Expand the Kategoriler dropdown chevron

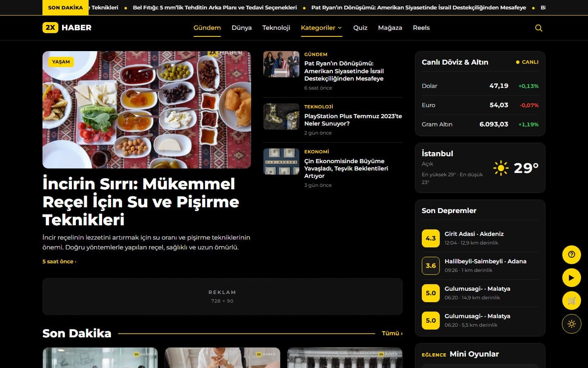(x=340, y=28)
